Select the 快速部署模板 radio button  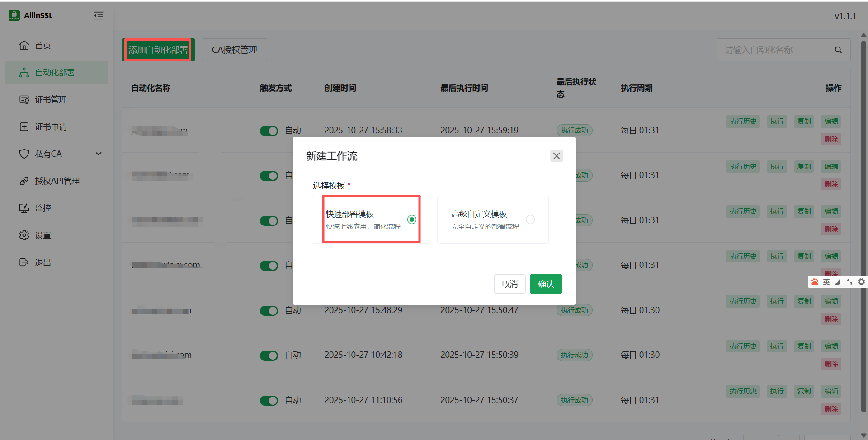click(x=411, y=220)
